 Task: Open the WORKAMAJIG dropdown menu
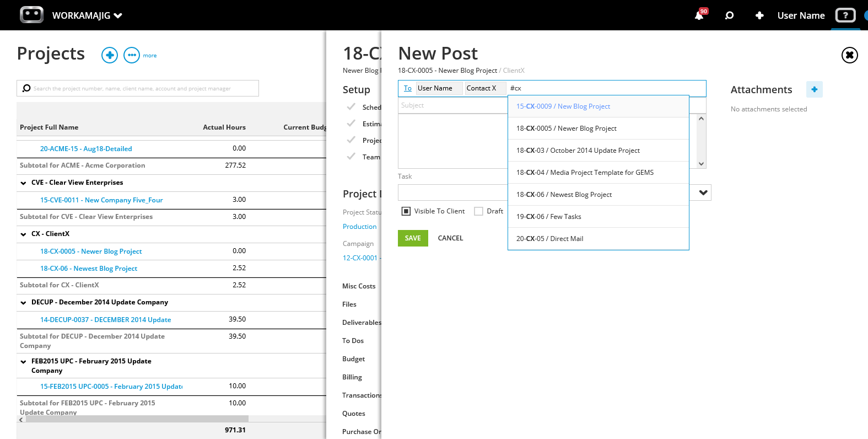(87, 15)
